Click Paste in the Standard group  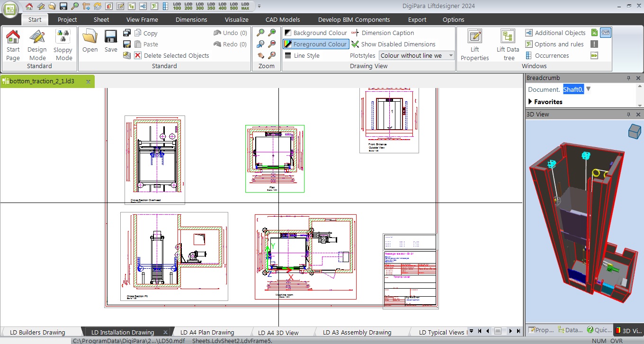point(146,44)
